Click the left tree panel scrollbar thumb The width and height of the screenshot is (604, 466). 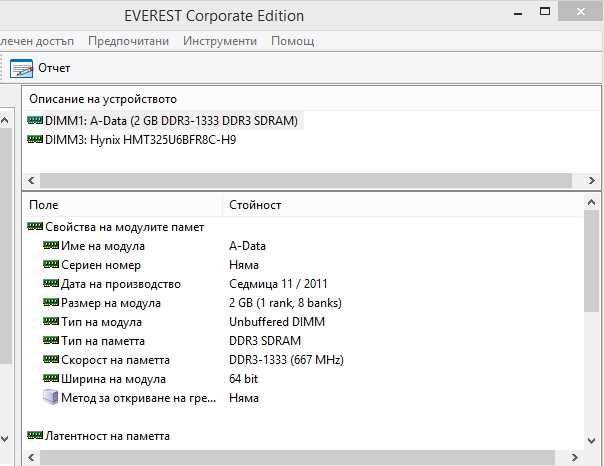tap(5, 246)
